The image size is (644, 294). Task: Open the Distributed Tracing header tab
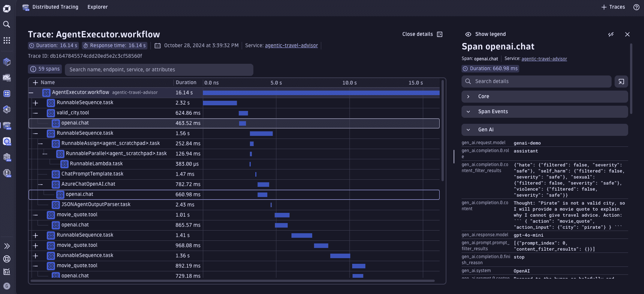pos(55,7)
